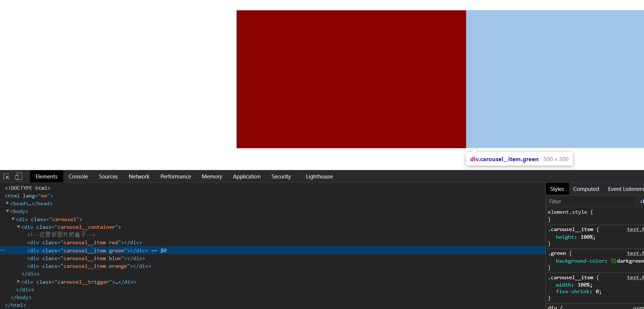Click the dark red carousel panel on the page
Screen dimensions: 644x309
tap(351, 79)
